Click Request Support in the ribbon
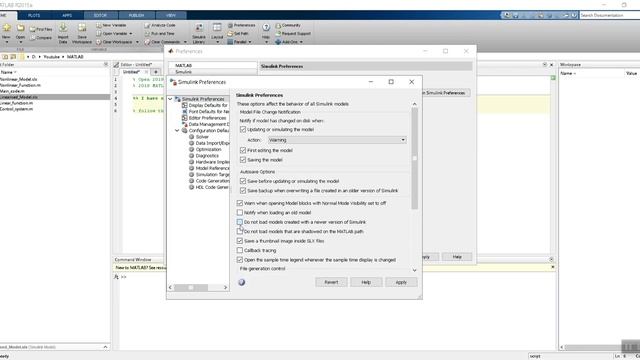Image resolution: width=640 pixels, height=360 pixels. pyautogui.click(x=293, y=33)
